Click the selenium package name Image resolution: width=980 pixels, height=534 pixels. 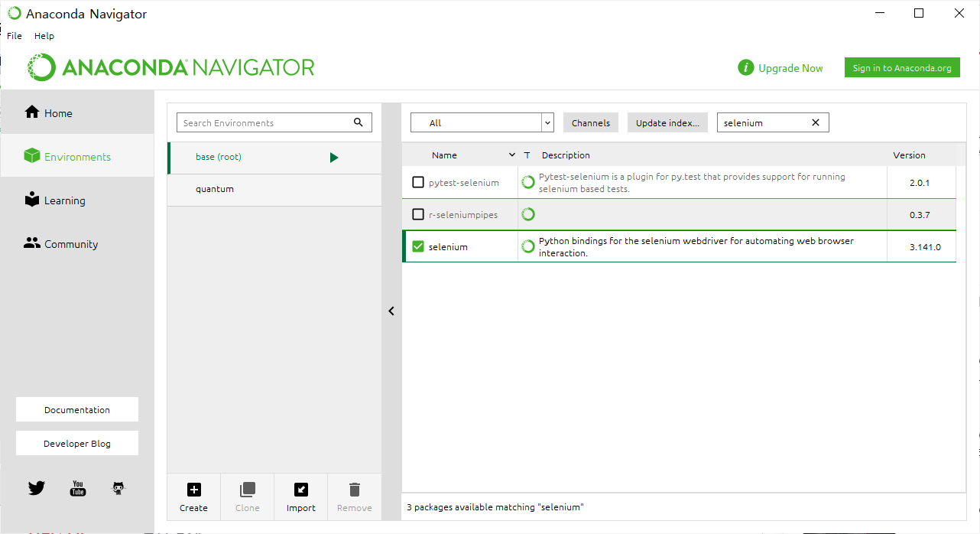tap(448, 247)
